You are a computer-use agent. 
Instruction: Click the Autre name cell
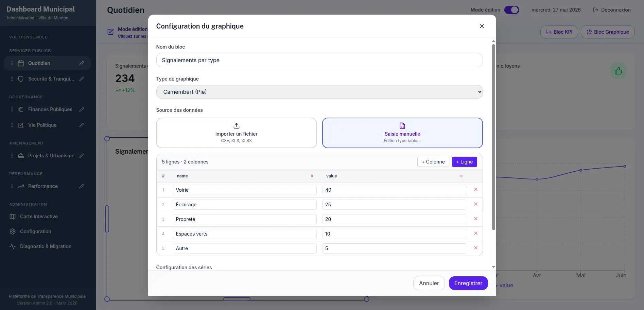(245, 248)
